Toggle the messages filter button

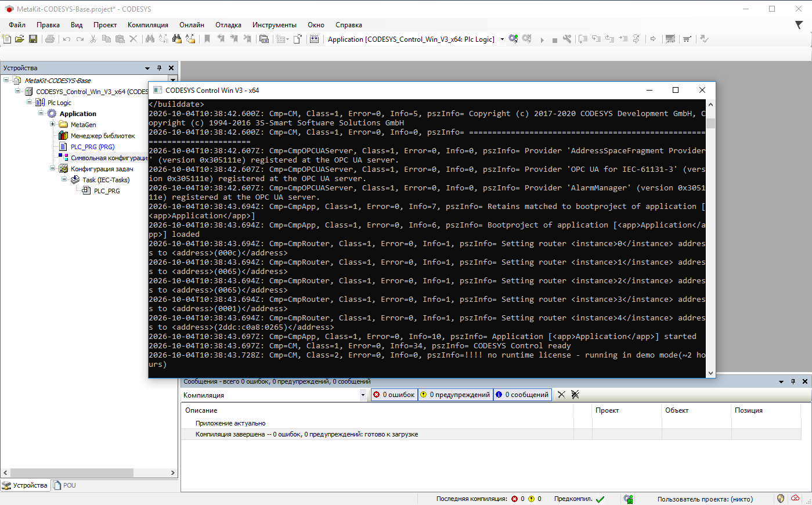pyautogui.click(x=523, y=395)
